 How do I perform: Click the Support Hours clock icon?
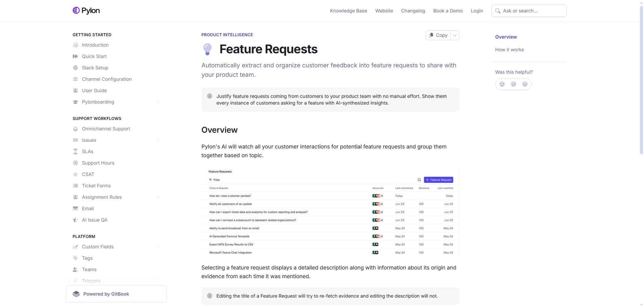coord(75,163)
